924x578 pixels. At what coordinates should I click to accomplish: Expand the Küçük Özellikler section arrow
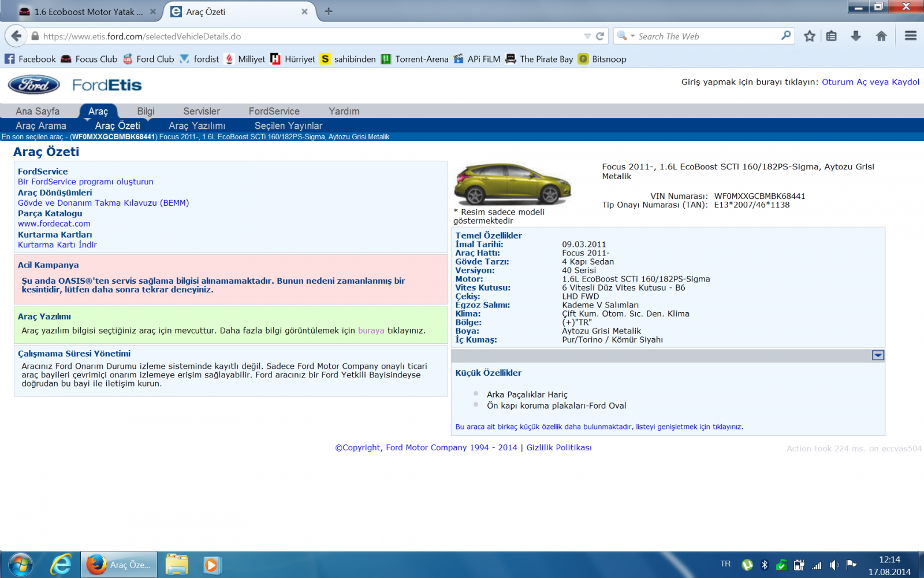tap(878, 355)
